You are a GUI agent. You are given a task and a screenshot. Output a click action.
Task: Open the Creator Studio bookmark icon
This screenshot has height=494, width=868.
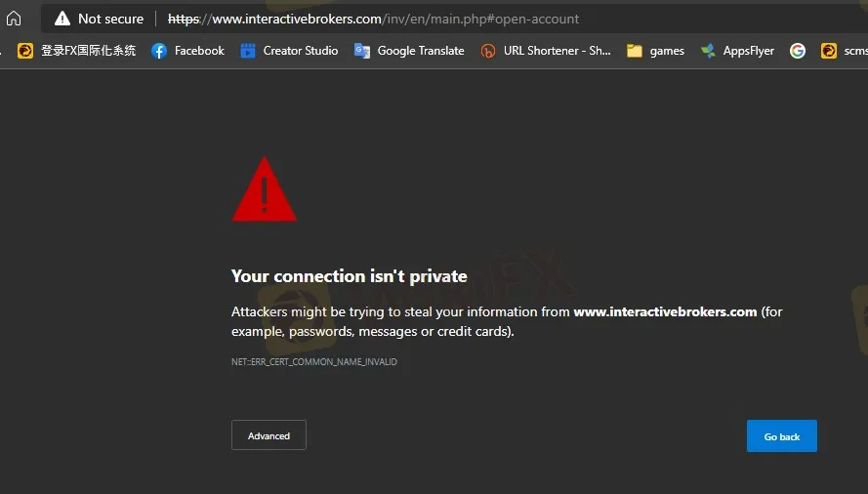[x=248, y=51]
